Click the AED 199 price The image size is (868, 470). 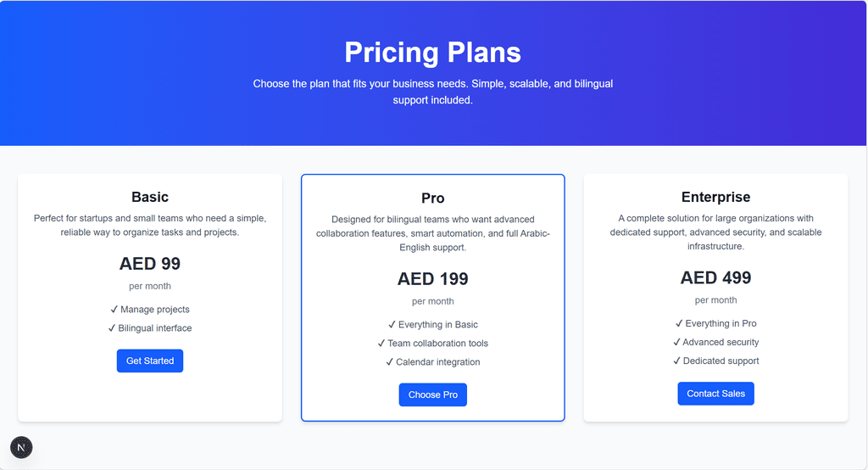click(432, 279)
